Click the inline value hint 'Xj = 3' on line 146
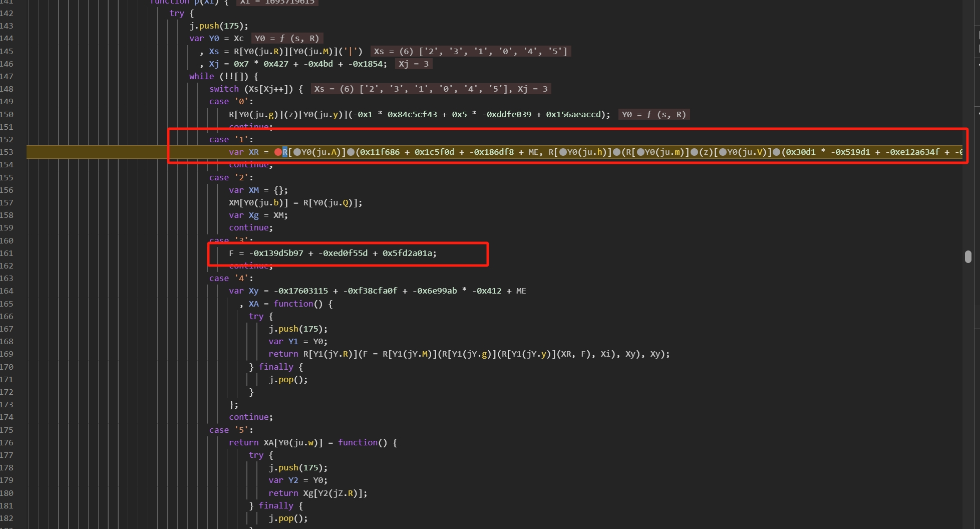The height and width of the screenshot is (529, 980). coord(414,64)
